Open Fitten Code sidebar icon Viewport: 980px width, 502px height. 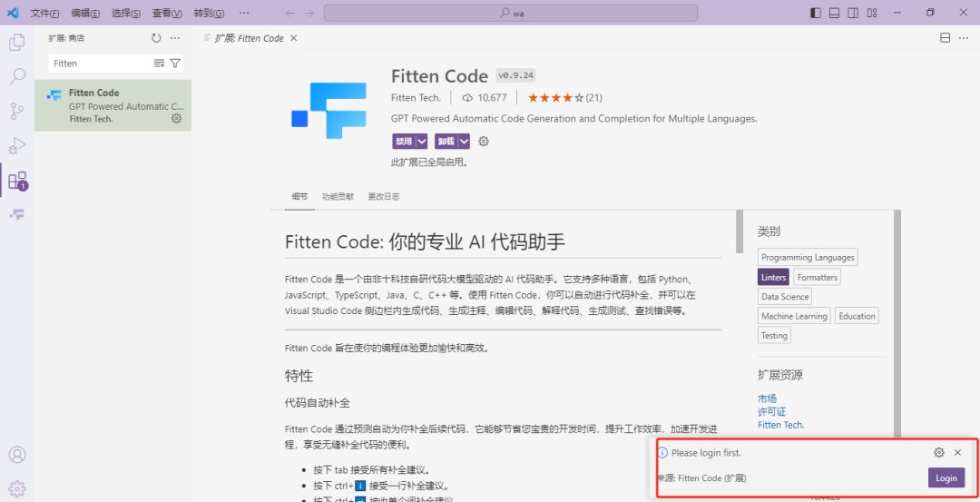(x=17, y=214)
